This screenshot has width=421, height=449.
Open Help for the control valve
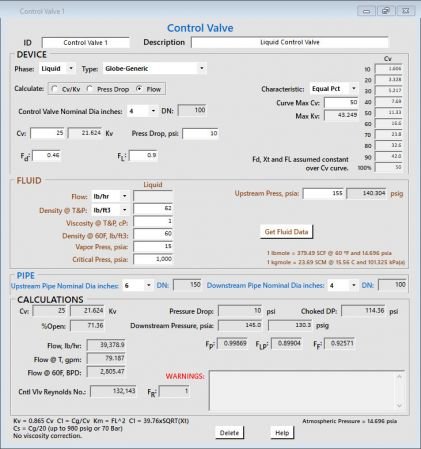coord(282,433)
